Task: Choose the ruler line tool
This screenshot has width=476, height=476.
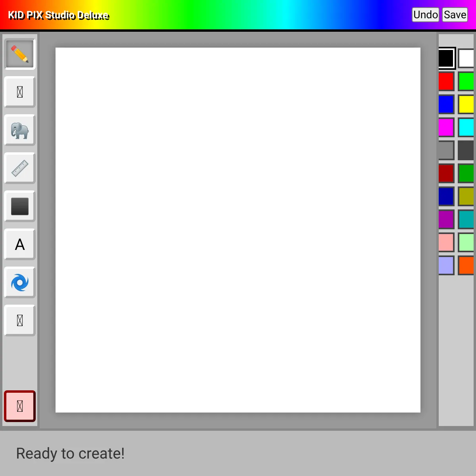Action: point(20,168)
